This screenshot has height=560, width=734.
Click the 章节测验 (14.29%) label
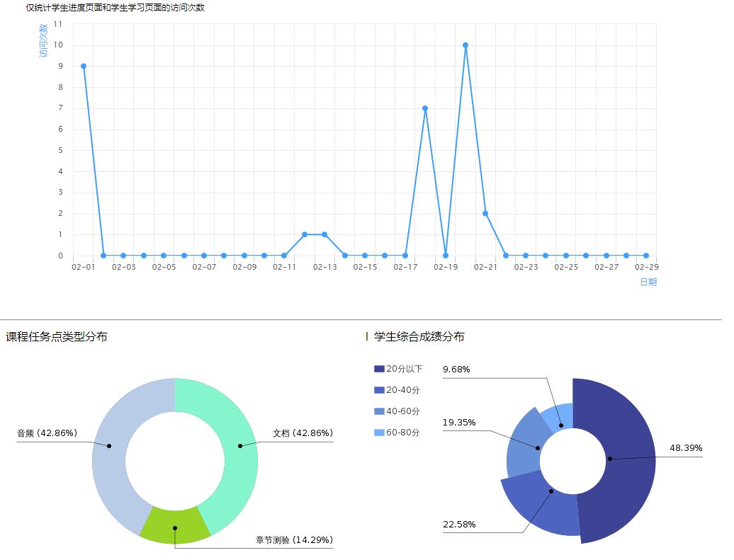[x=294, y=540]
